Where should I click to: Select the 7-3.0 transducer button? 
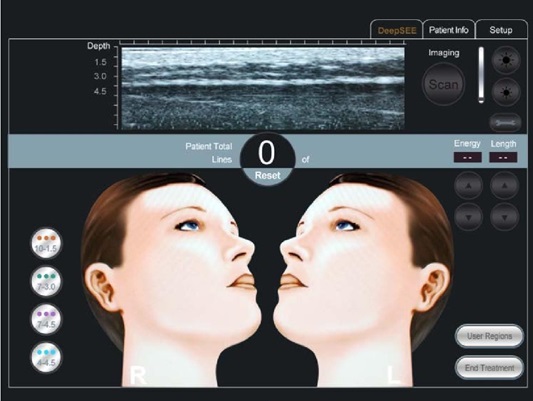tap(46, 282)
